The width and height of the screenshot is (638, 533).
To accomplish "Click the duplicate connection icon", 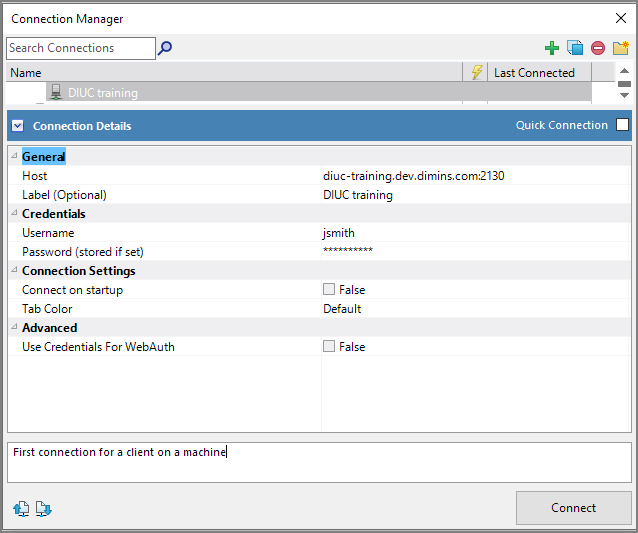I will point(575,48).
